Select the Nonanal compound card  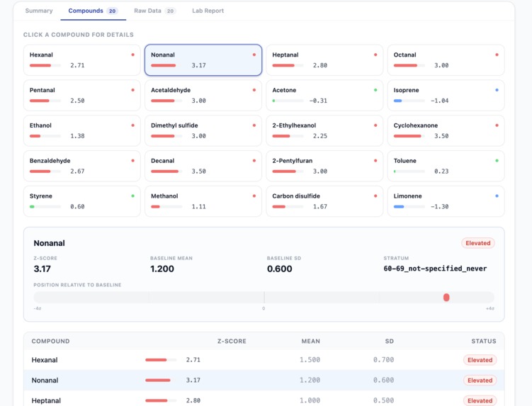point(203,60)
